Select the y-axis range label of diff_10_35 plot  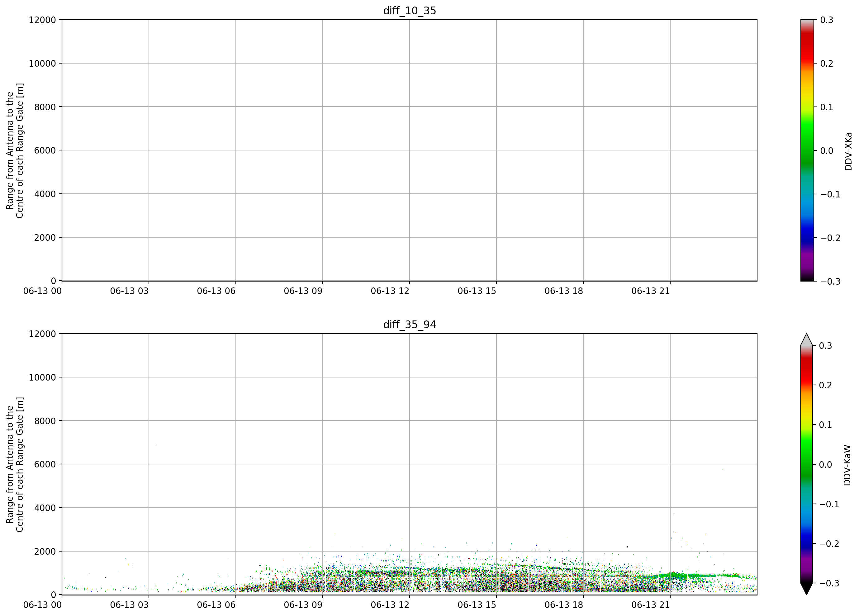(x=15, y=150)
